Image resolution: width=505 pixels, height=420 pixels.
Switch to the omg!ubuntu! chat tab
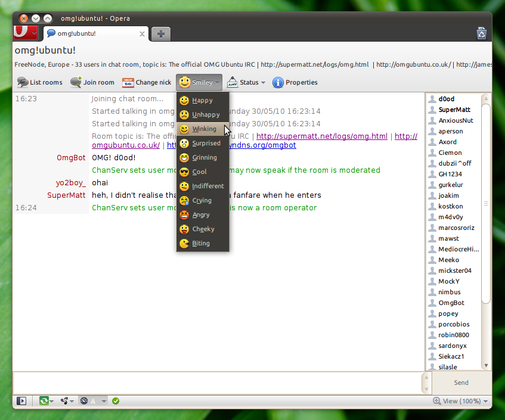click(x=95, y=33)
